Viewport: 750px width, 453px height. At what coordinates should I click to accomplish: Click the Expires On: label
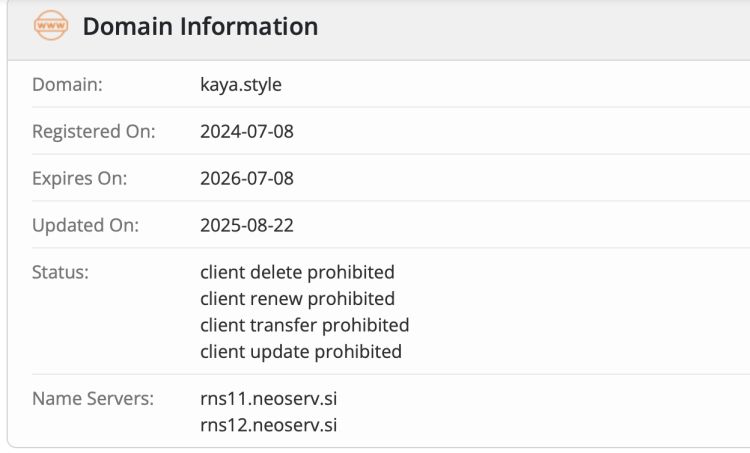click(x=80, y=179)
